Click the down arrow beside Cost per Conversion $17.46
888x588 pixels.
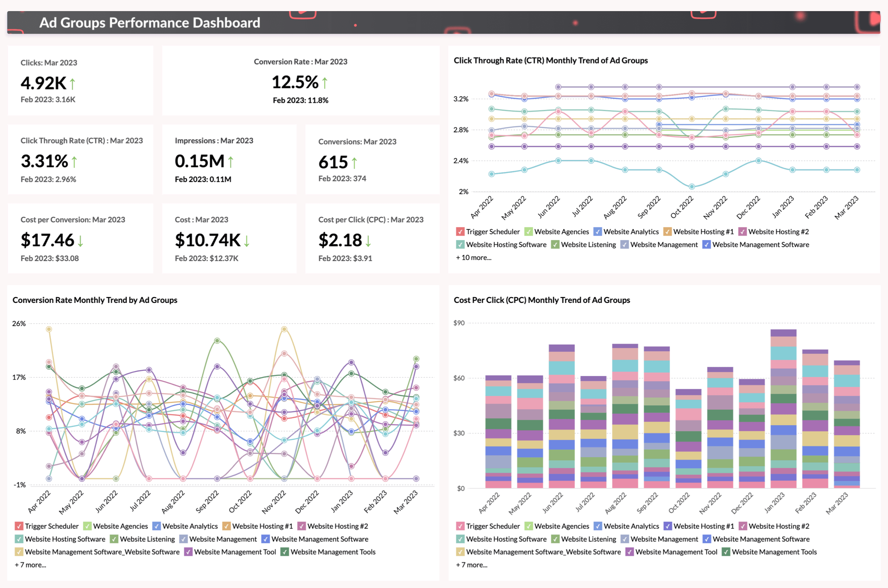pos(80,241)
